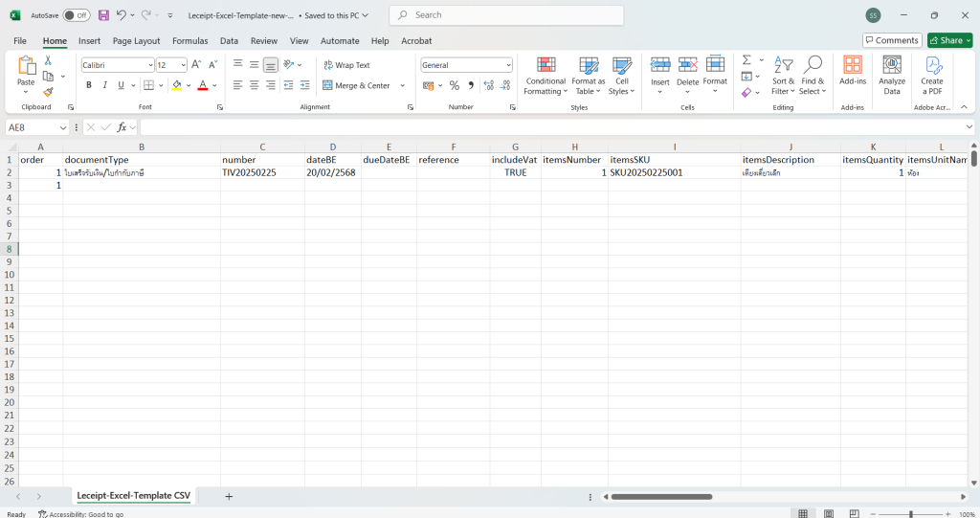The width and height of the screenshot is (980, 518).
Task: Toggle Italic formatting
Action: tap(105, 85)
